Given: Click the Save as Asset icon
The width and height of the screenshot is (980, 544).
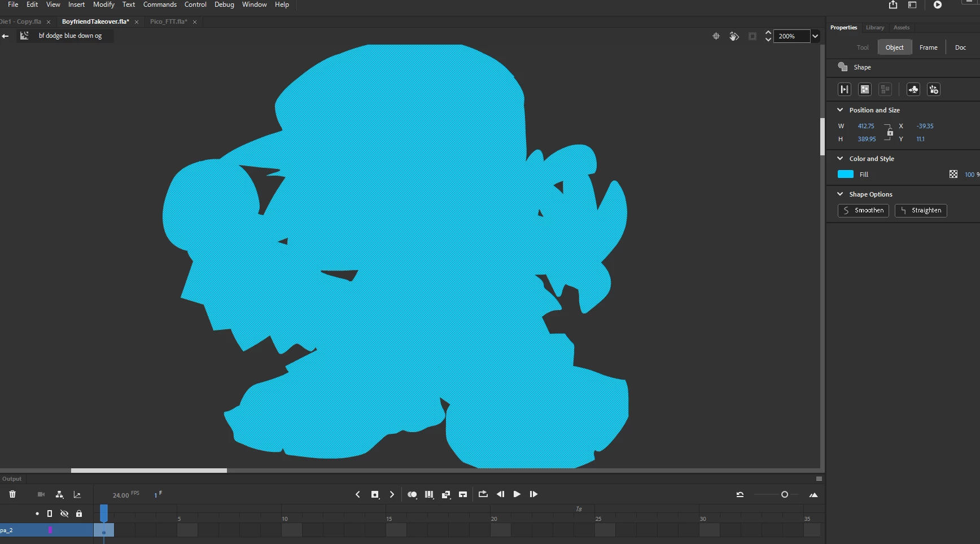Looking at the screenshot, I should [x=934, y=89].
